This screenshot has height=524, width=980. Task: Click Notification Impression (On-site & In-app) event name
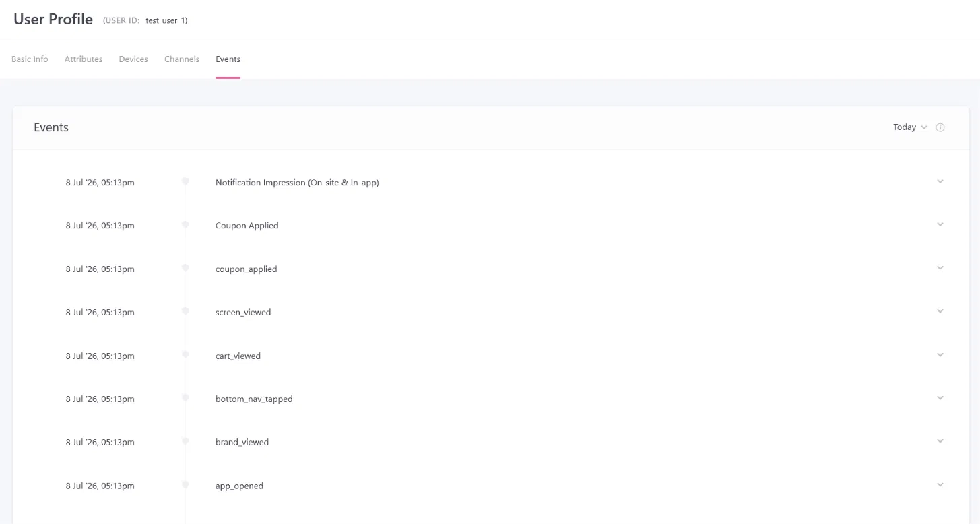click(x=297, y=183)
